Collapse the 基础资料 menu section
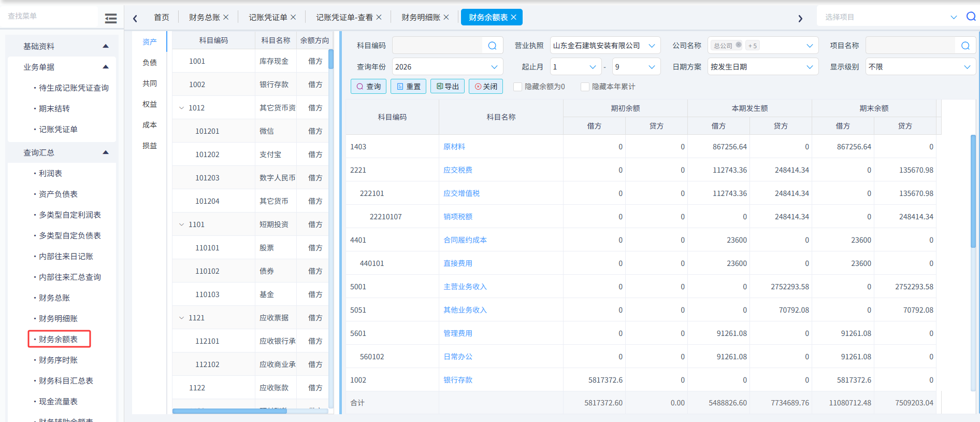 pos(106,46)
